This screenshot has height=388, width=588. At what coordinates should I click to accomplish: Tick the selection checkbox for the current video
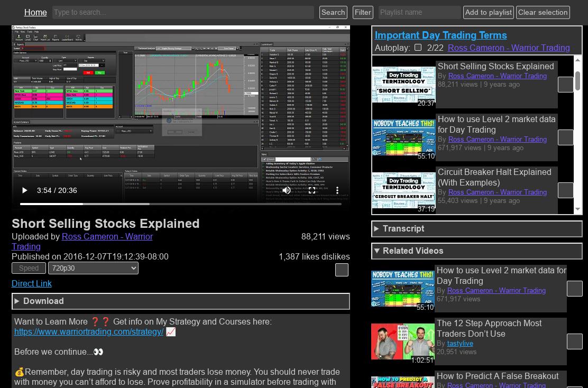(x=342, y=270)
